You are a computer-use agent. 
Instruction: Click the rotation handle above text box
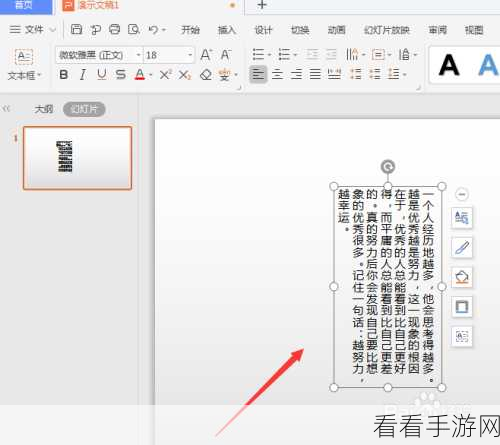coord(388,167)
